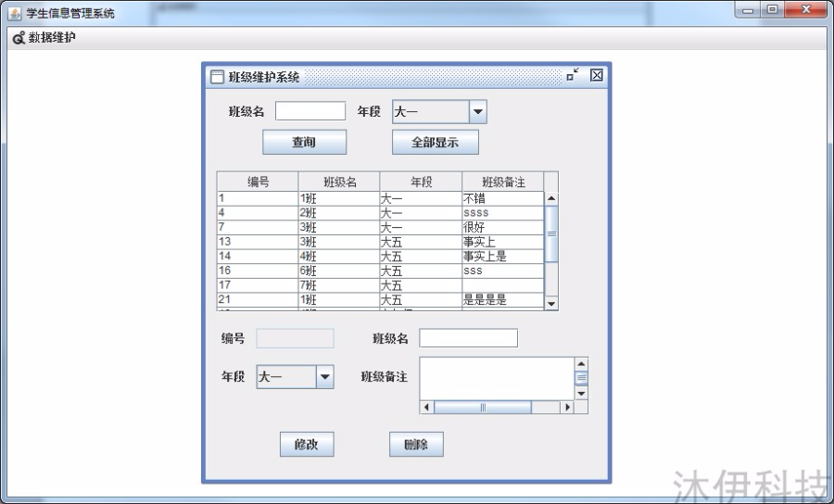Image resolution: width=834 pixels, height=504 pixels.
Task: Maximize the 学生信息管理系统 window
Action: (772, 10)
